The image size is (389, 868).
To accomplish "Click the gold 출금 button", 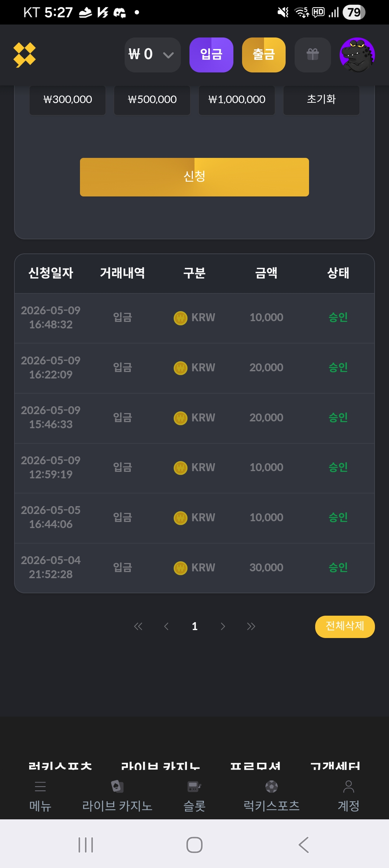I will tap(264, 55).
